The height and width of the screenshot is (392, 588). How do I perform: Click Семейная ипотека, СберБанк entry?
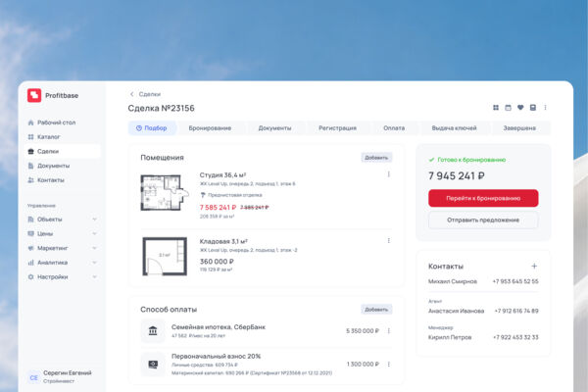219,327
